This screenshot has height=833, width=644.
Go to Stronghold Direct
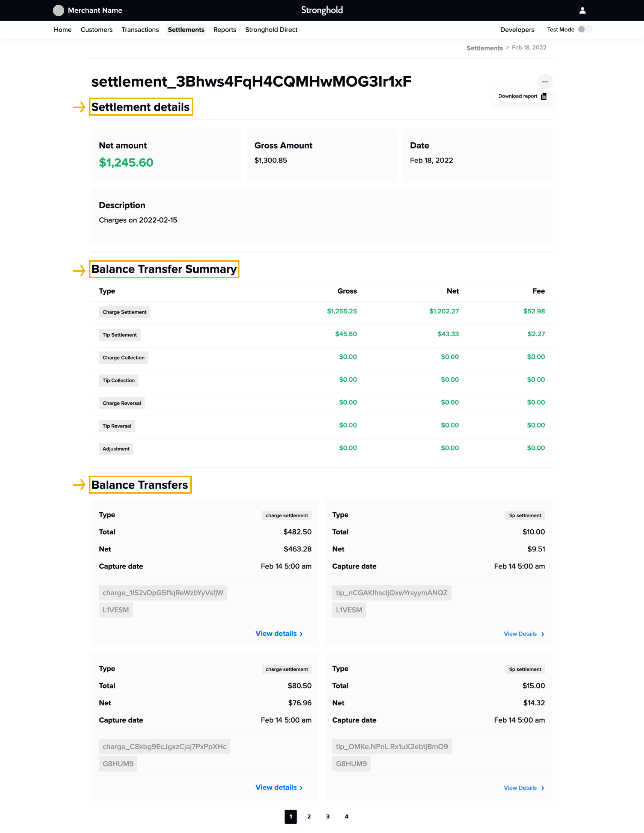[x=271, y=29]
